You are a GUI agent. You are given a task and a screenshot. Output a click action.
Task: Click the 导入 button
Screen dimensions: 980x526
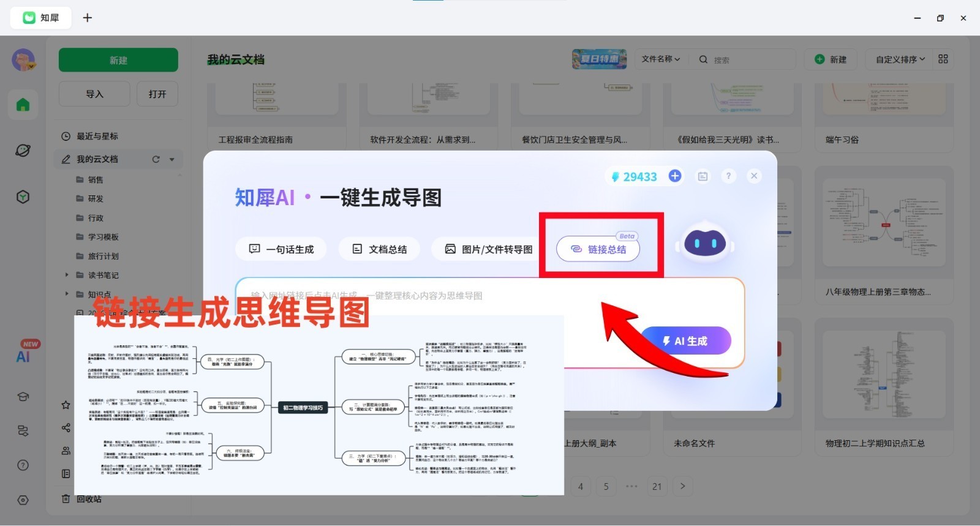click(94, 94)
